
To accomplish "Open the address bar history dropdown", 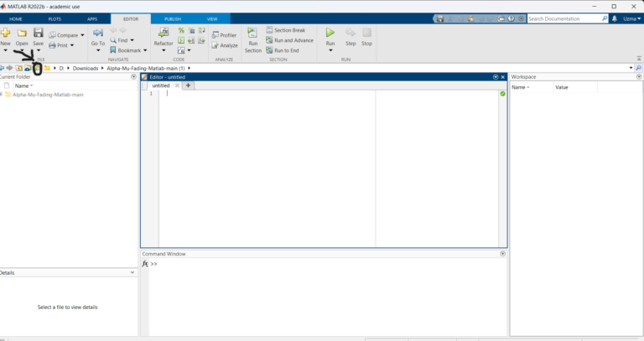I will tap(631, 68).
